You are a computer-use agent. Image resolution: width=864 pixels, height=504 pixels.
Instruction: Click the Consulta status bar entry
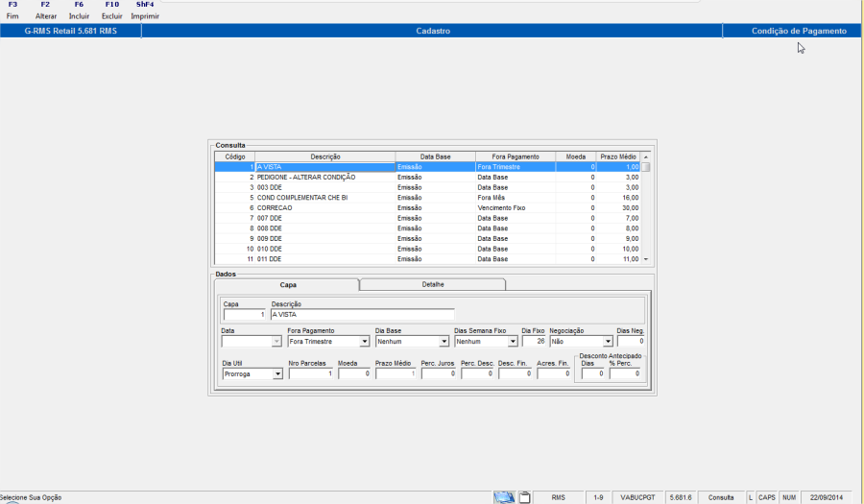[x=721, y=497]
